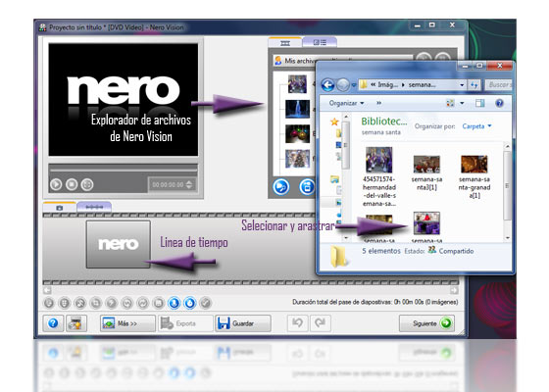
Task: Open Explorer recent locations dropdown arrow
Action: pos(354,85)
